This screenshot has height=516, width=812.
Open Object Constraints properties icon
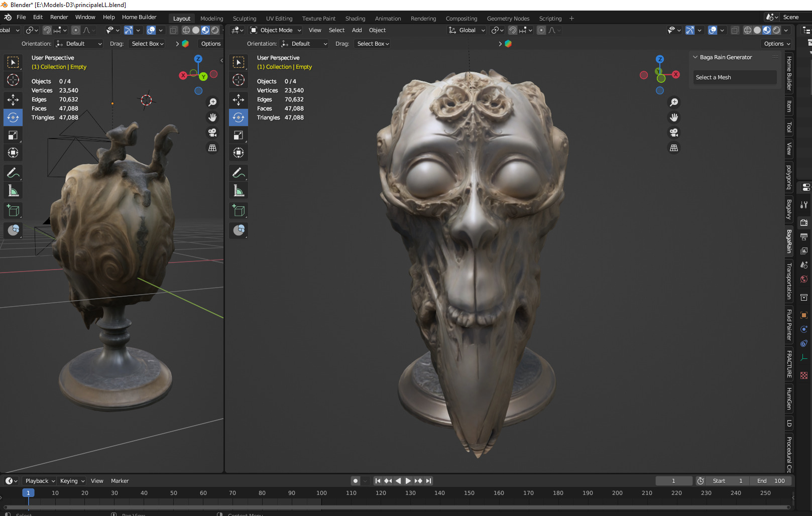point(804,343)
